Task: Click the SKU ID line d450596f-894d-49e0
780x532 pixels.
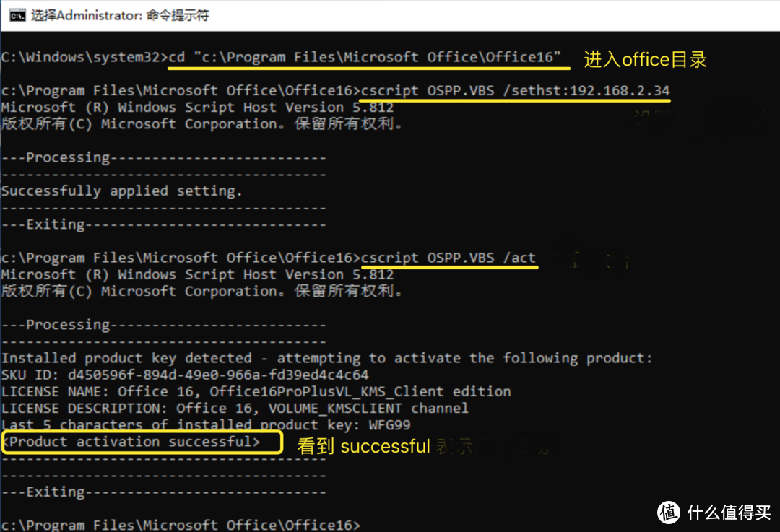Action: click(x=185, y=375)
